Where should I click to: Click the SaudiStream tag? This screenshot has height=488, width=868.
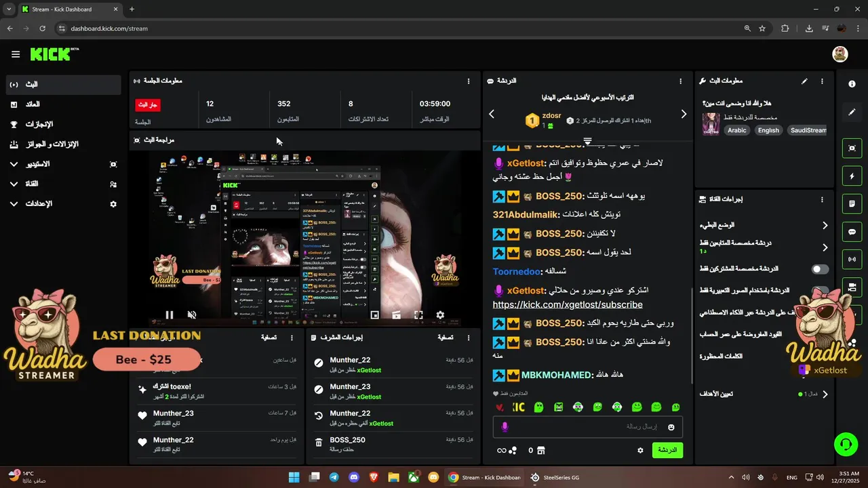[x=808, y=130]
